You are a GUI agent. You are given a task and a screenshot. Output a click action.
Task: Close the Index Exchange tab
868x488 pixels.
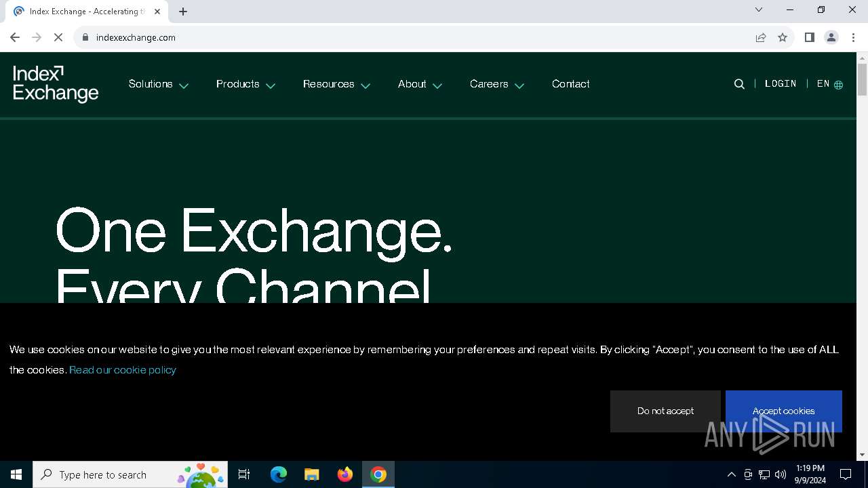157,12
